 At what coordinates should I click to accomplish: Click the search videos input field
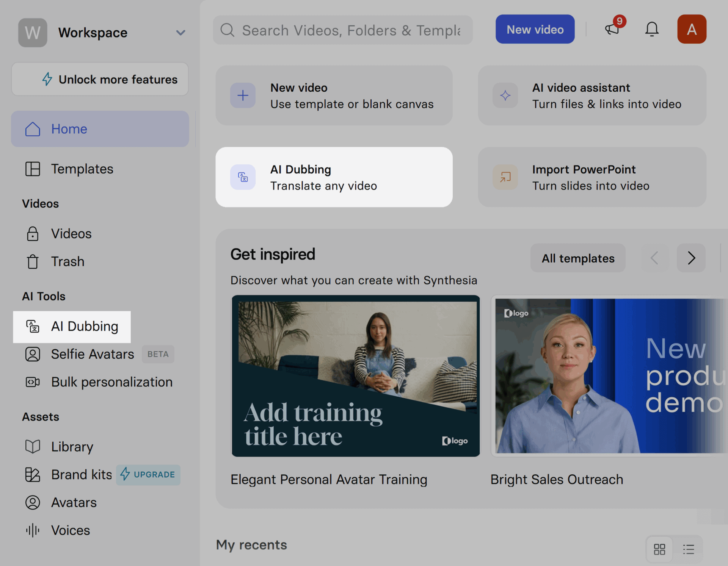tap(343, 30)
